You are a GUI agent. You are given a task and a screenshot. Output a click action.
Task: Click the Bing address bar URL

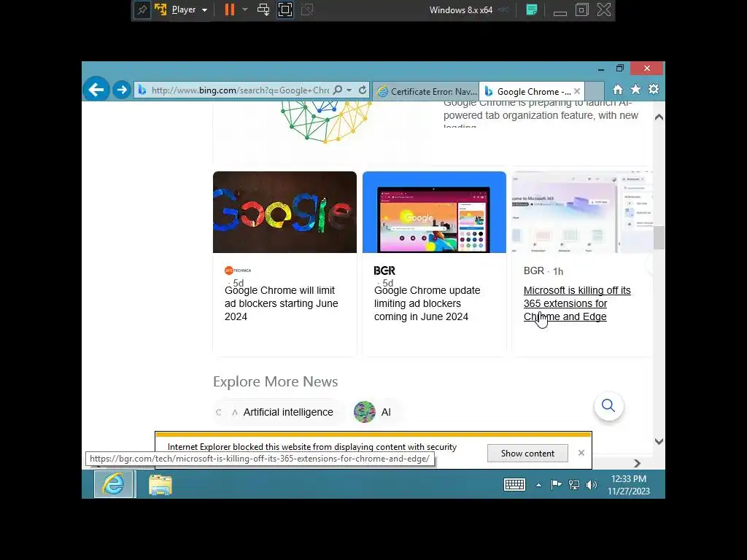click(240, 90)
